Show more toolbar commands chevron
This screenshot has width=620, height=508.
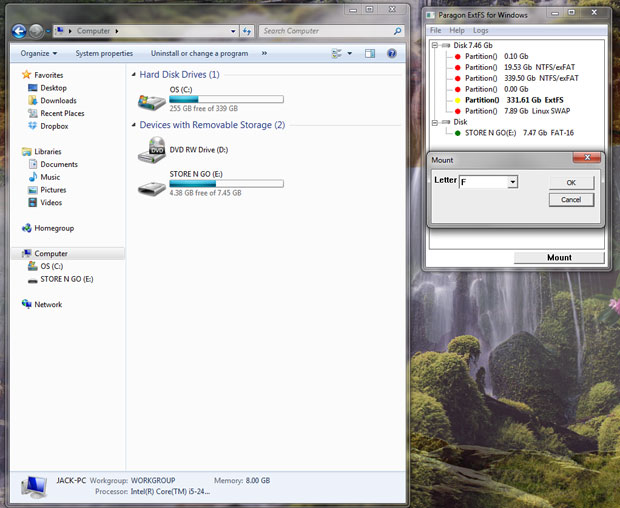tap(264, 53)
